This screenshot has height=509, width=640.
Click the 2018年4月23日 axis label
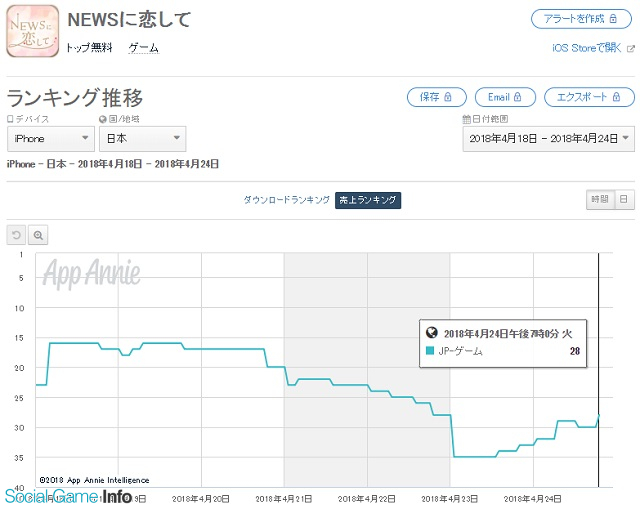pos(450,499)
